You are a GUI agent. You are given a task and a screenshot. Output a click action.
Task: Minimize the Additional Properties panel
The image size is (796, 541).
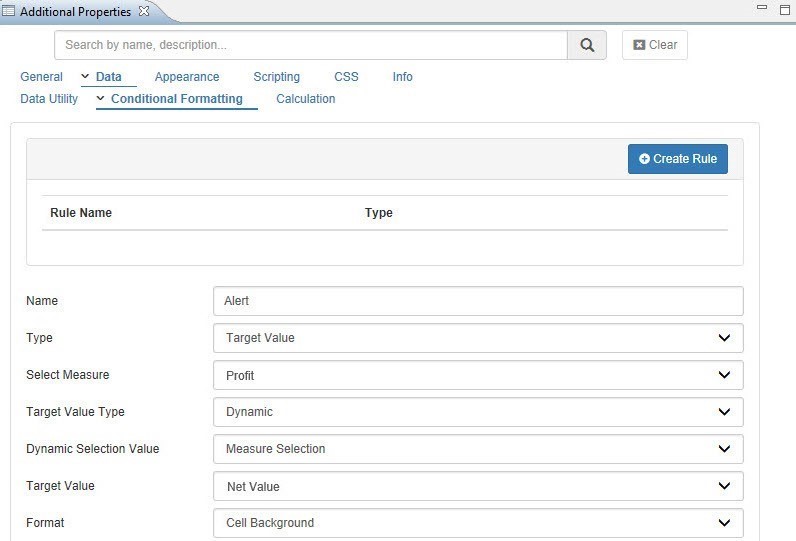762,9
